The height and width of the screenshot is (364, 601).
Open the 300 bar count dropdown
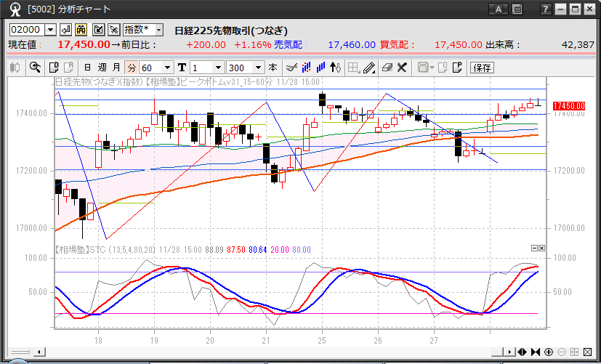pyautogui.click(x=258, y=68)
